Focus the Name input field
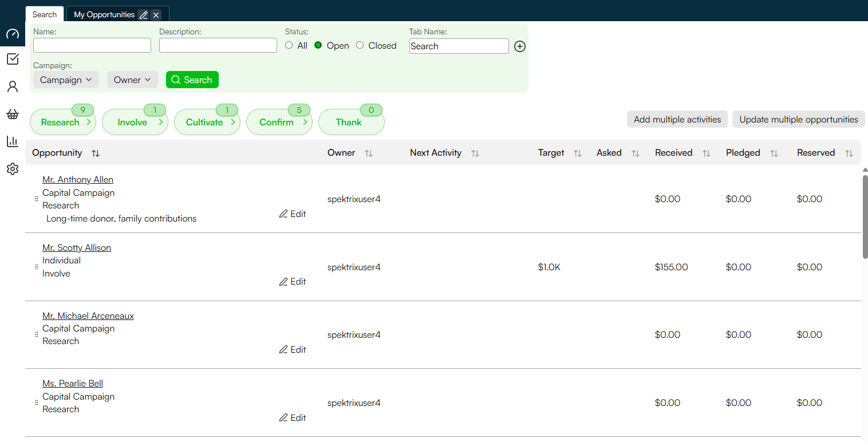 point(92,45)
